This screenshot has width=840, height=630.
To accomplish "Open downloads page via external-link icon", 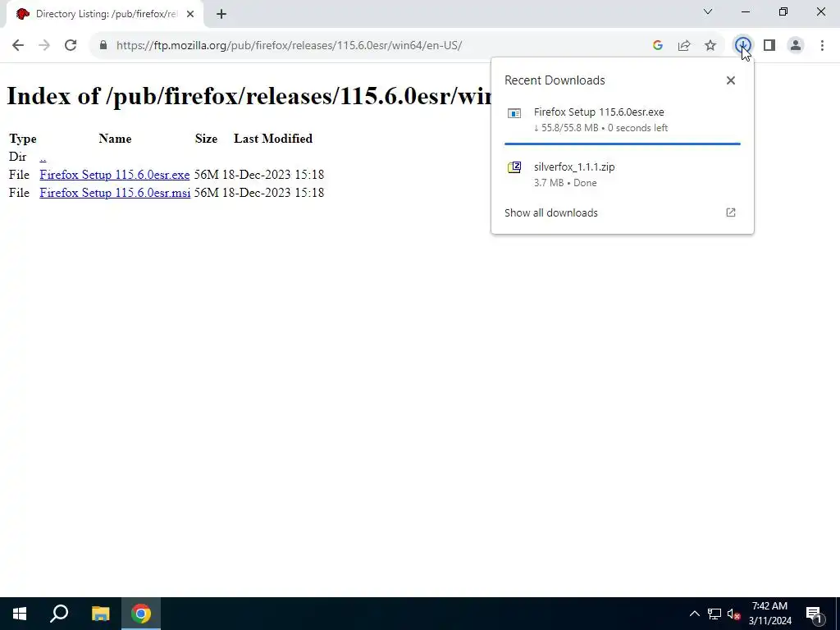I will pos(731,212).
